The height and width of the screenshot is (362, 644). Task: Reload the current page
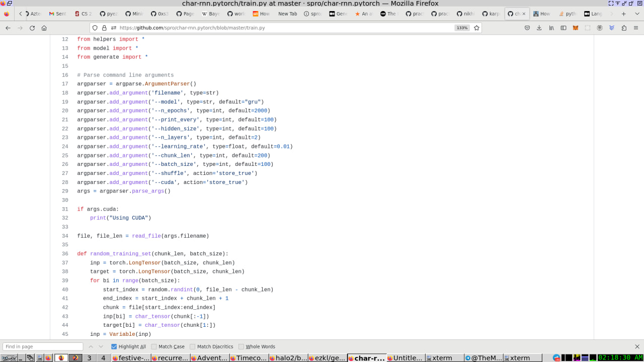[32, 28]
